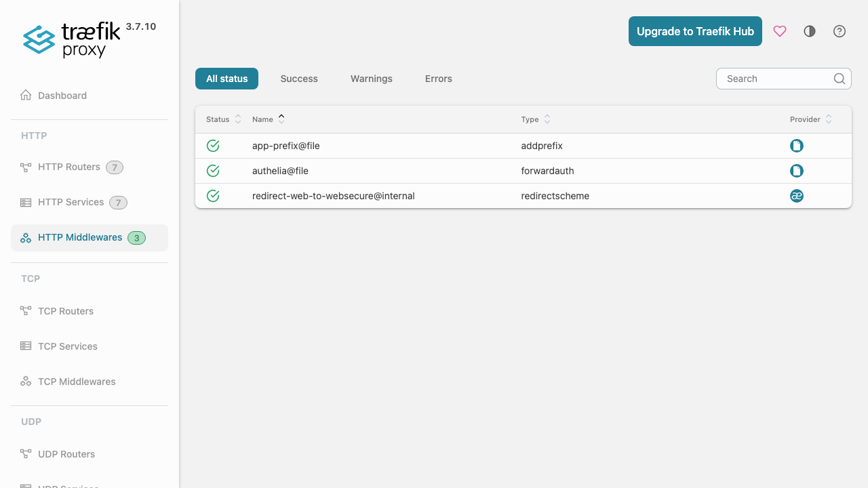This screenshot has height=488, width=868.
Task: Click the HTTP Routers count badge 7
Action: point(115,167)
